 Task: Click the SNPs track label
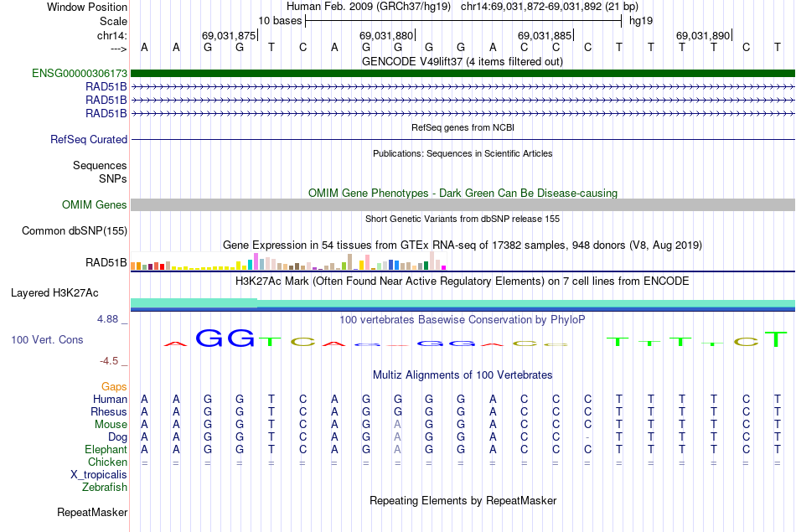113,178
